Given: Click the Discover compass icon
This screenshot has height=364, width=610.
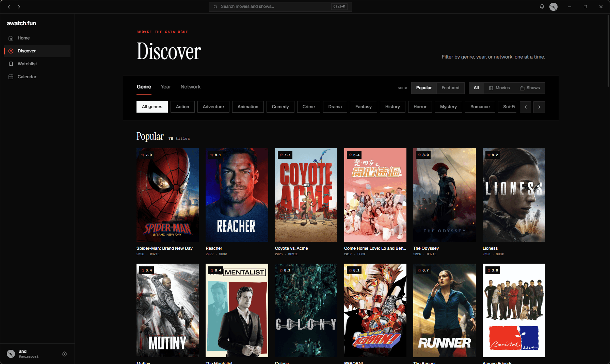Looking at the screenshot, I should (x=11, y=51).
